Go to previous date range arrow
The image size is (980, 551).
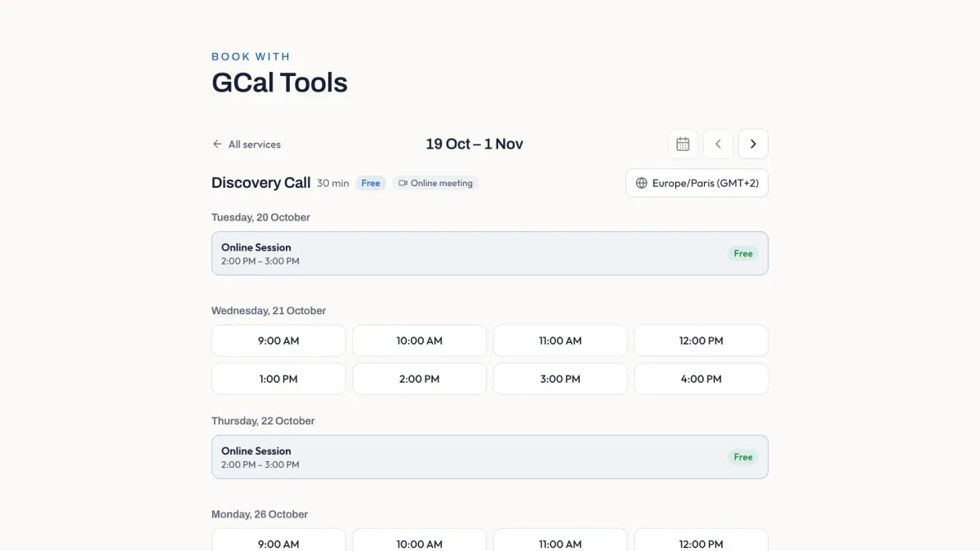coord(718,144)
